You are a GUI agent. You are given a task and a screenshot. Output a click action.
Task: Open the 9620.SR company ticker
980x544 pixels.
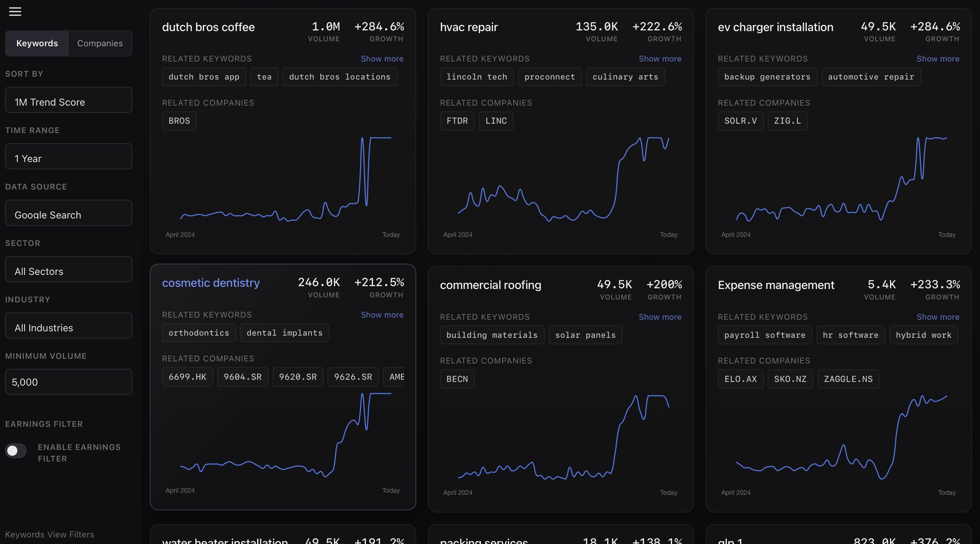point(298,377)
